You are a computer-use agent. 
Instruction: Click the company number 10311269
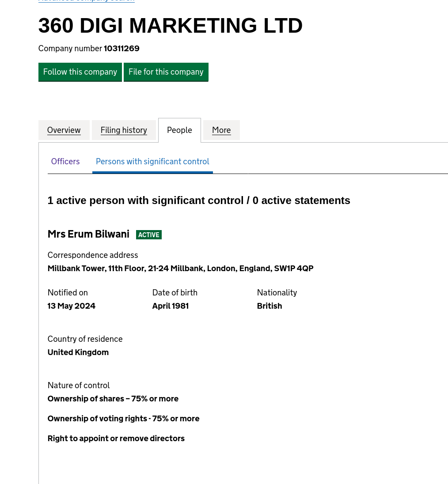pos(121,49)
